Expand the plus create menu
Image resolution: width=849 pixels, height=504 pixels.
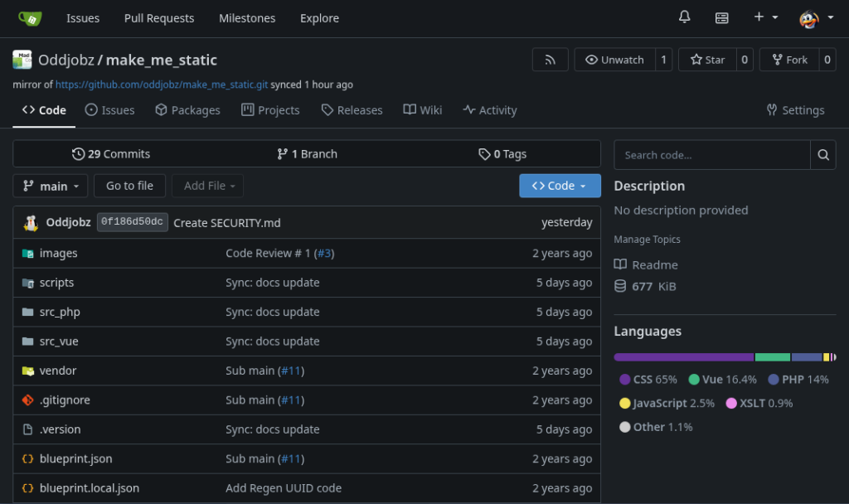tap(765, 17)
